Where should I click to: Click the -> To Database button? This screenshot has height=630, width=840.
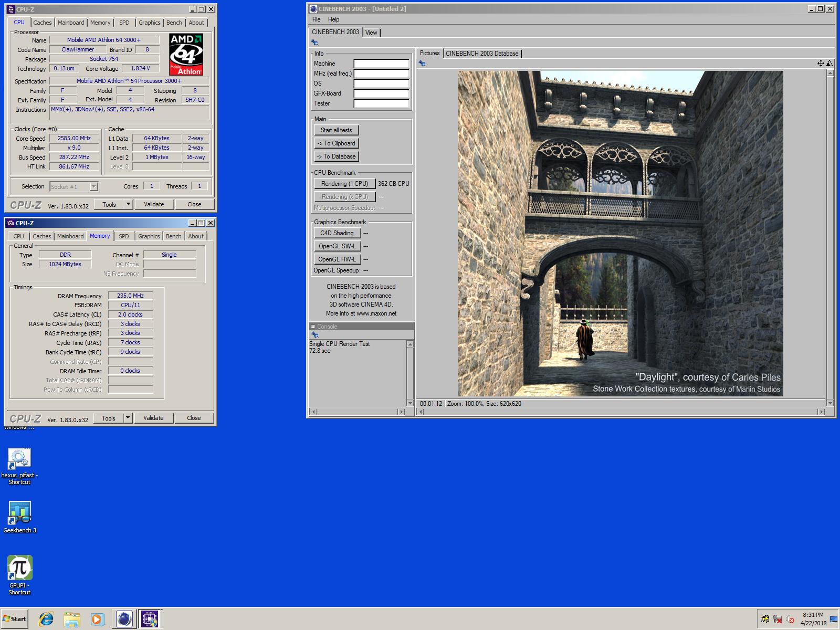point(337,156)
